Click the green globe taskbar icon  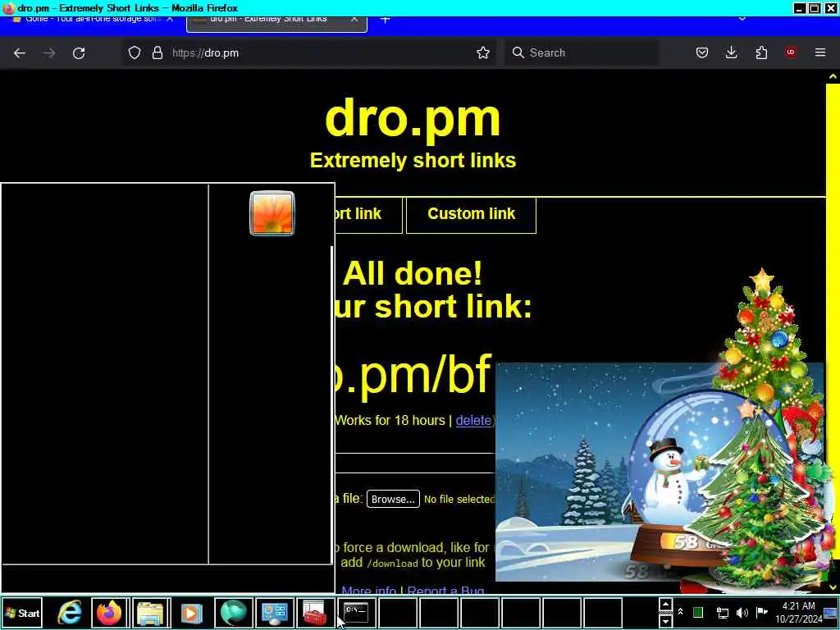click(x=234, y=613)
